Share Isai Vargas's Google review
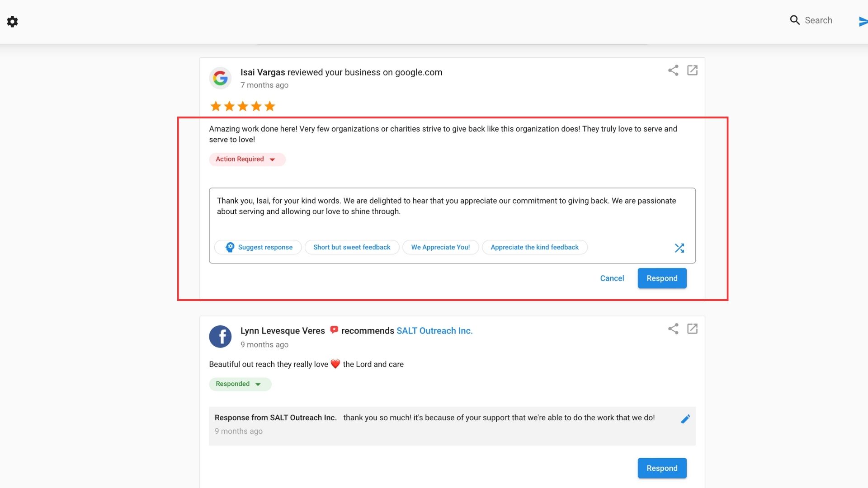The height and width of the screenshot is (488, 868). click(673, 70)
